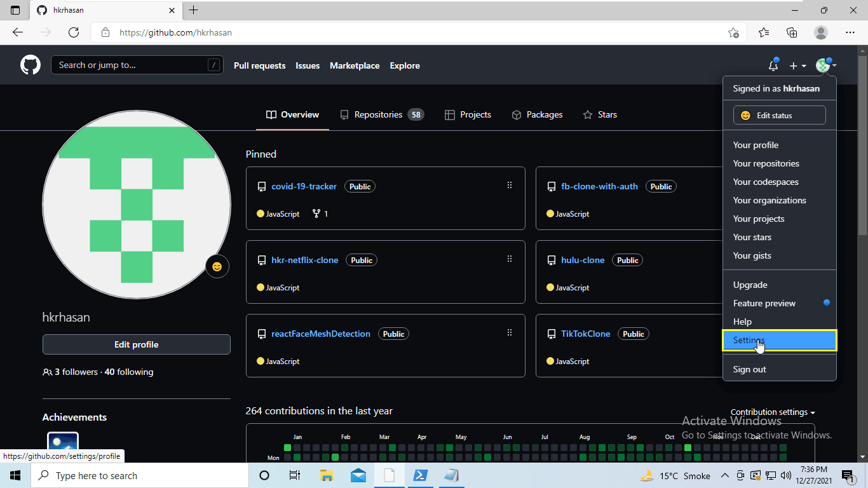The height and width of the screenshot is (488, 868).
Task: Click the fork count on covid-19-tracker
Action: point(320,214)
